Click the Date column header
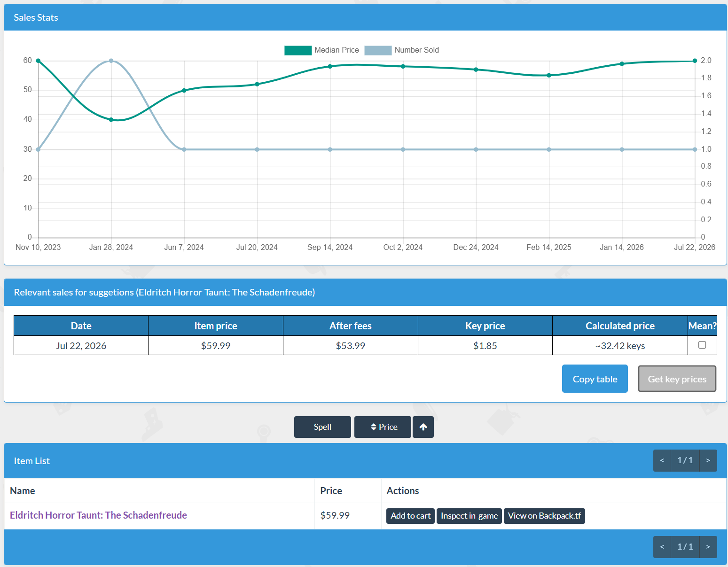Screen dimensions: 728x567 (x=81, y=326)
